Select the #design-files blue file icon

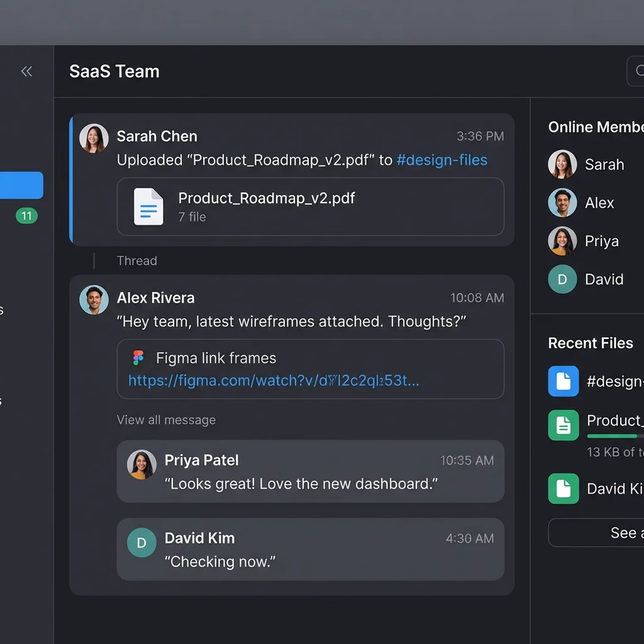(x=563, y=381)
